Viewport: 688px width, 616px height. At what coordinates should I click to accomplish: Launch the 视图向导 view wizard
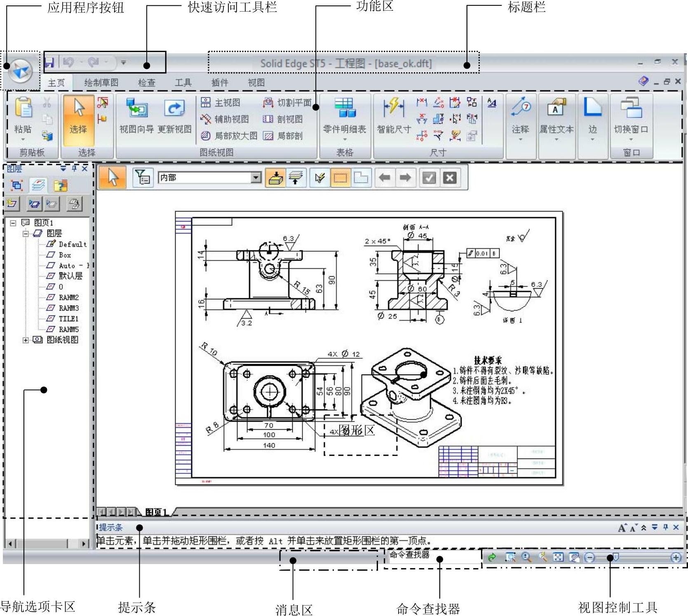click(136, 115)
